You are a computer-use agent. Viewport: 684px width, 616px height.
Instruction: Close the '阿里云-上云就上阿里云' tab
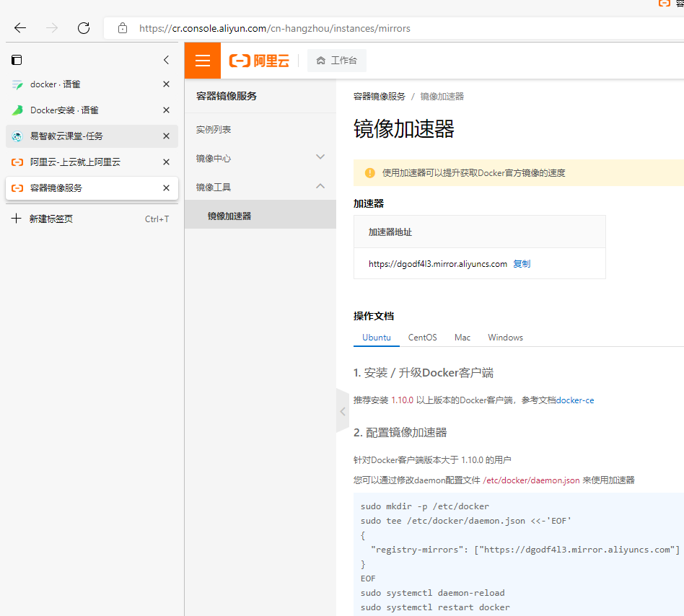tap(166, 162)
